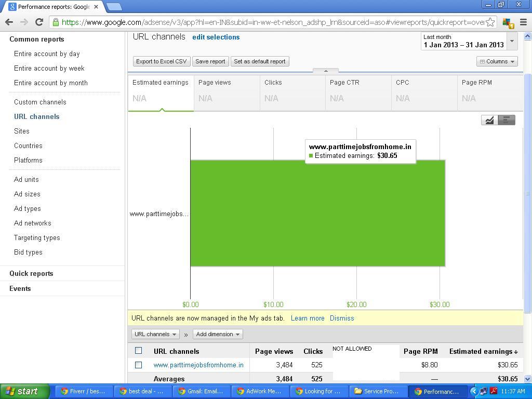
Task: Open Entire account by day report
Action: click(47, 54)
